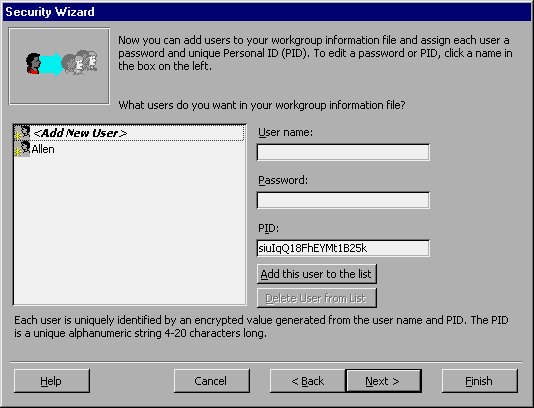
Task: Click the Delete User from List button
Action: pos(317,298)
